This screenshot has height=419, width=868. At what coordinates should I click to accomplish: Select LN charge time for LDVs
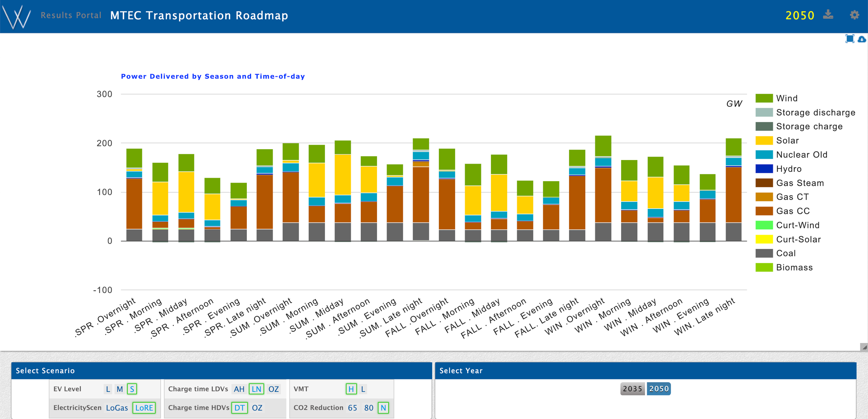tap(257, 389)
